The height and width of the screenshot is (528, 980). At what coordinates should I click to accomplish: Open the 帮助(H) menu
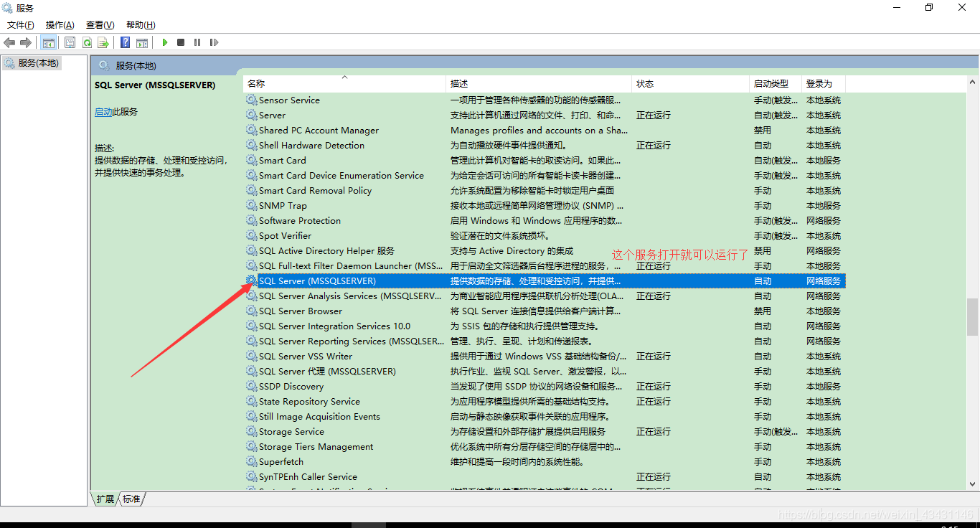point(140,25)
